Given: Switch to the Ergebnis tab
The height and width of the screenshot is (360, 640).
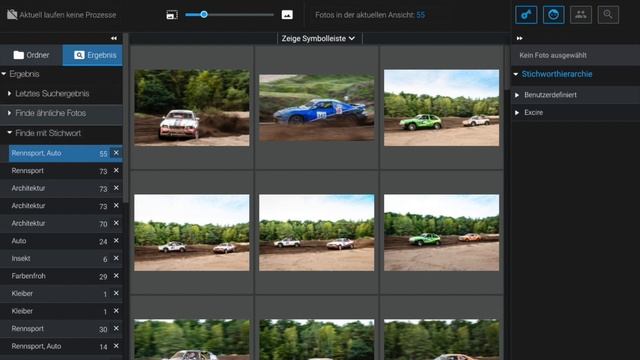Looking at the screenshot, I should click(93, 55).
